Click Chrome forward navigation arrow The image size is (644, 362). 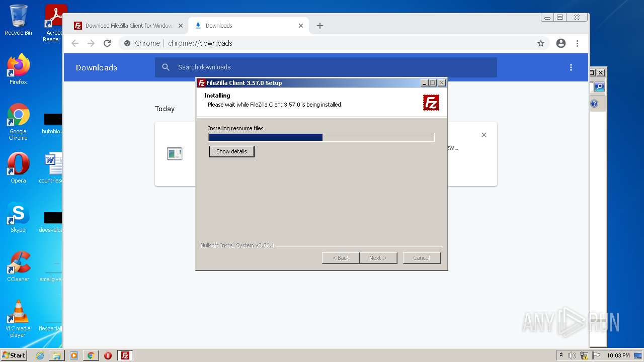91,43
